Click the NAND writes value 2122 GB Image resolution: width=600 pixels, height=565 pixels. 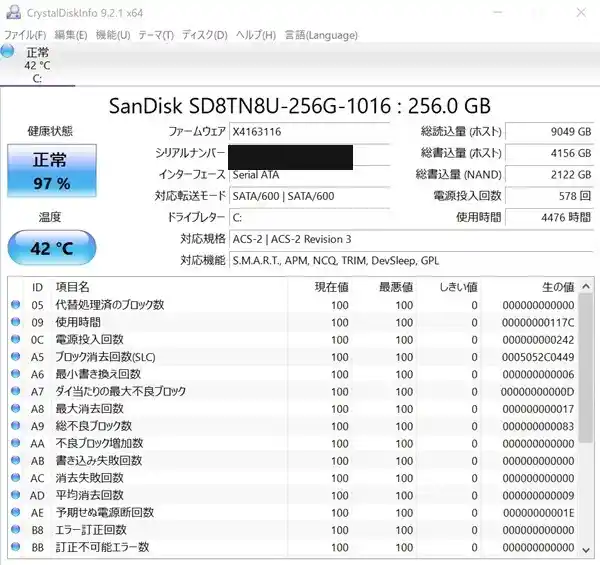click(x=549, y=175)
